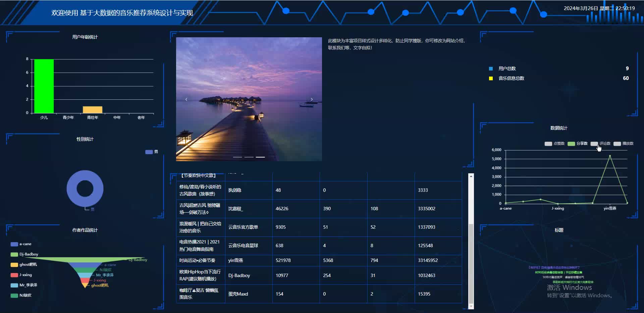
Task: Click the 电音热播2021 playlist title cell
Action: coord(201,245)
